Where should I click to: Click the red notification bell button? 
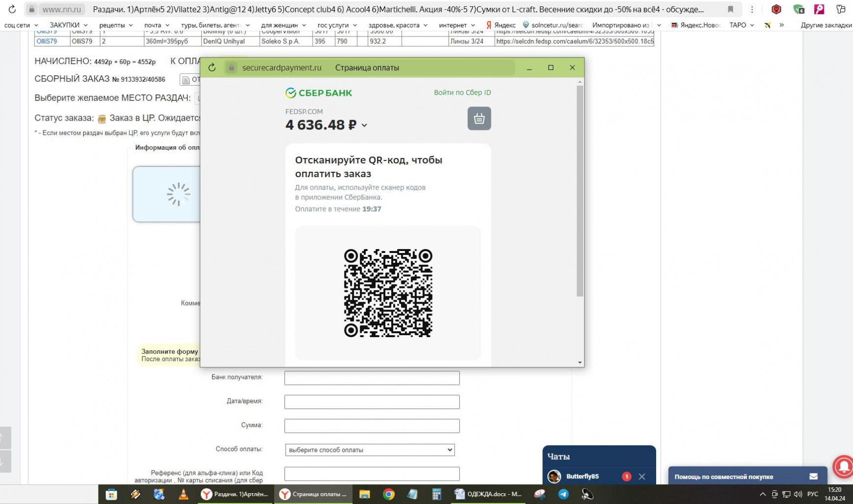coord(843,466)
